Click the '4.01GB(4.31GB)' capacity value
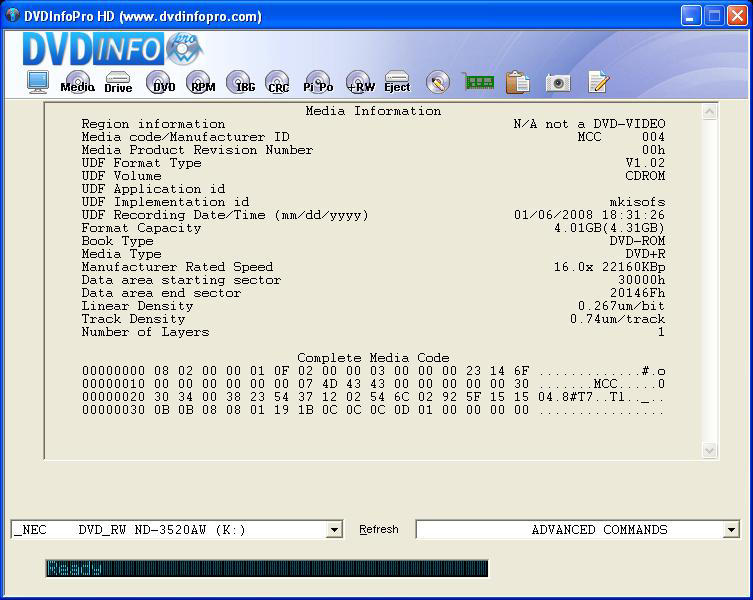753x600 pixels. point(609,228)
